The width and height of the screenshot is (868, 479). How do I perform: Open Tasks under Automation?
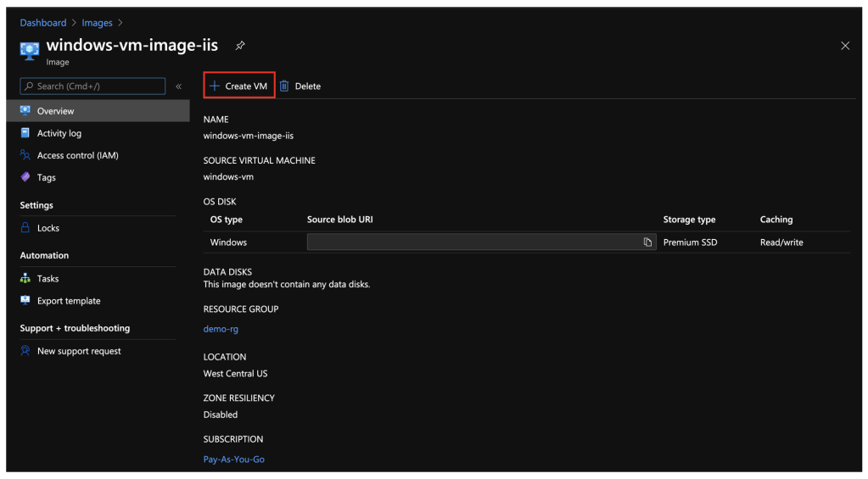48,279
